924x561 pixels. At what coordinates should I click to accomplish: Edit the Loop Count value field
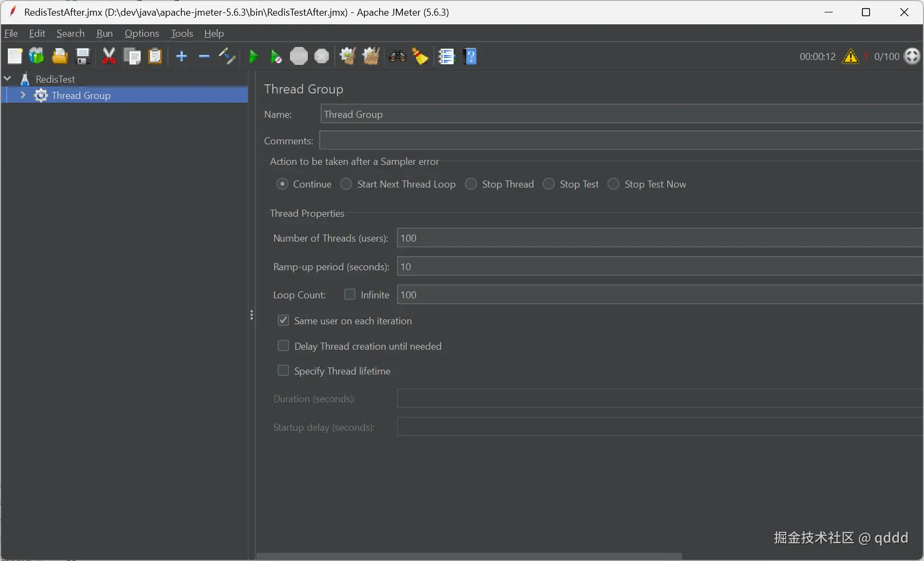(x=660, y=295)
